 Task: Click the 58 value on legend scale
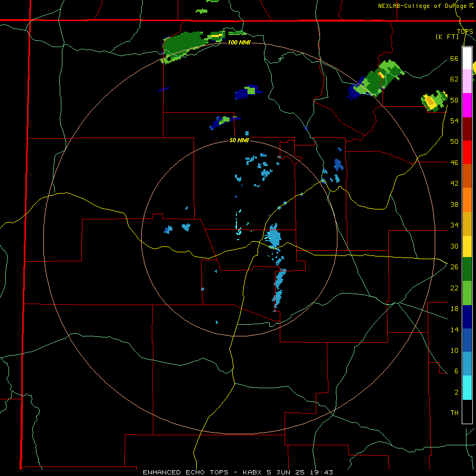(x=454, y=100)
